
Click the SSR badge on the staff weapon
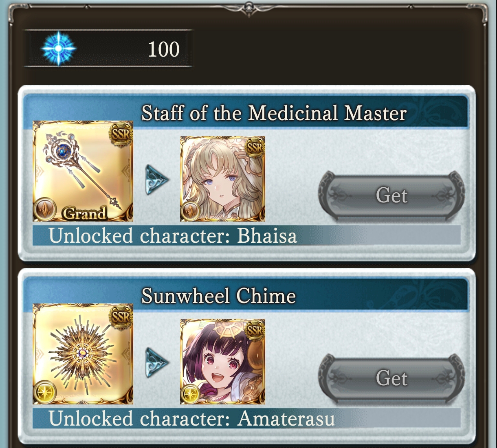(x=121, y=134)
